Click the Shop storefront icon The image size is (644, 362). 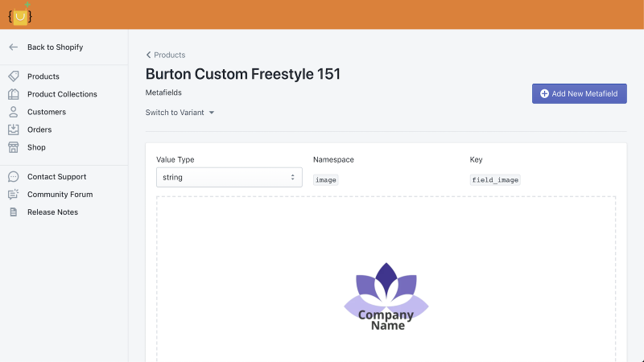pos(14,147)
